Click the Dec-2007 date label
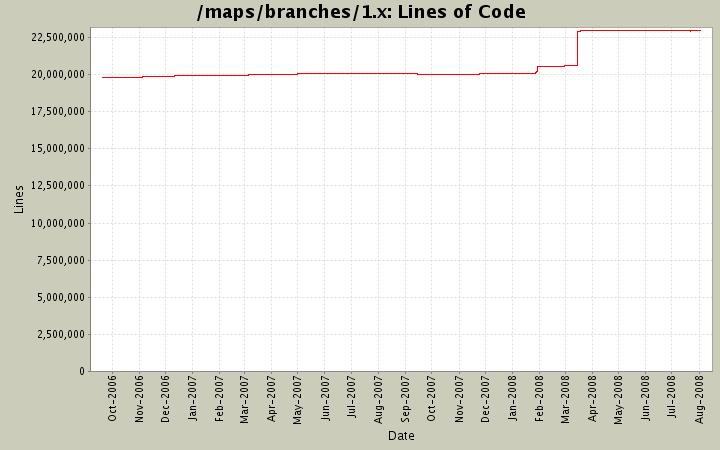 click(484, 399)
